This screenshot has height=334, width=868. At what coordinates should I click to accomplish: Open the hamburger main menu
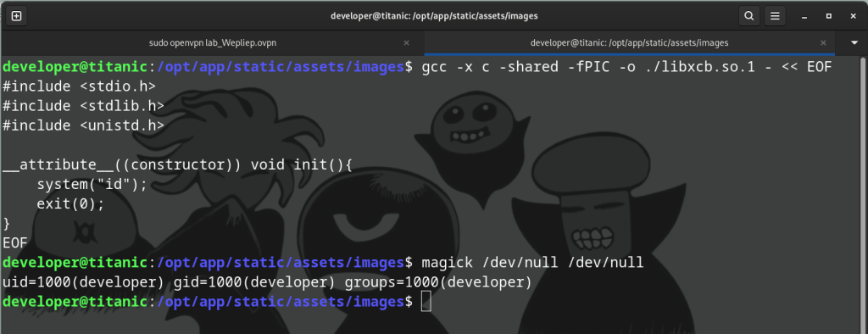point(776,16)
